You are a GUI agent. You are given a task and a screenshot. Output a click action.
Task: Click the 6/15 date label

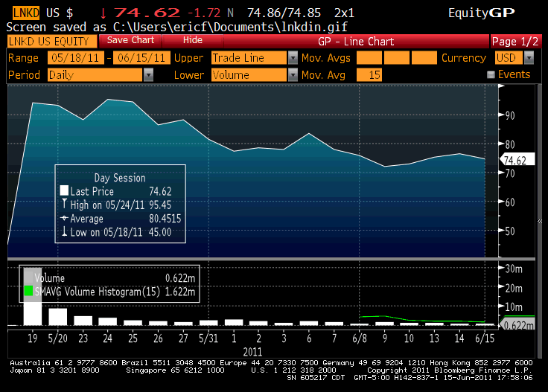(485, 338)
